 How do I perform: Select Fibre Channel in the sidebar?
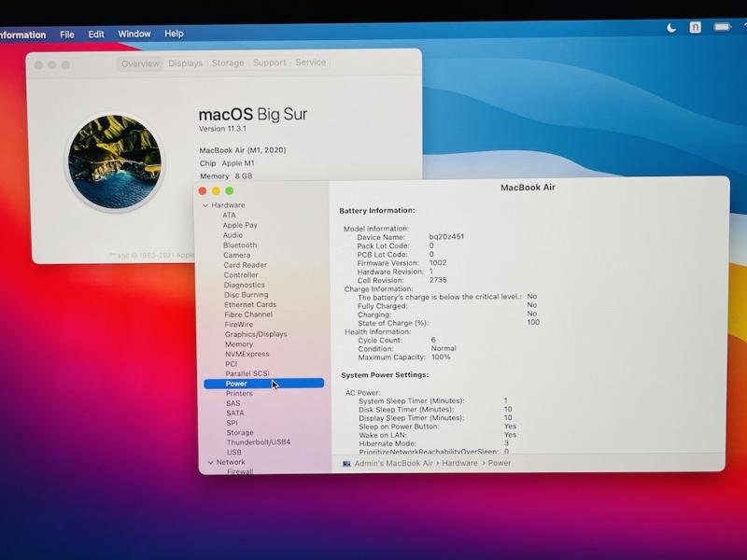coord(248,315)
